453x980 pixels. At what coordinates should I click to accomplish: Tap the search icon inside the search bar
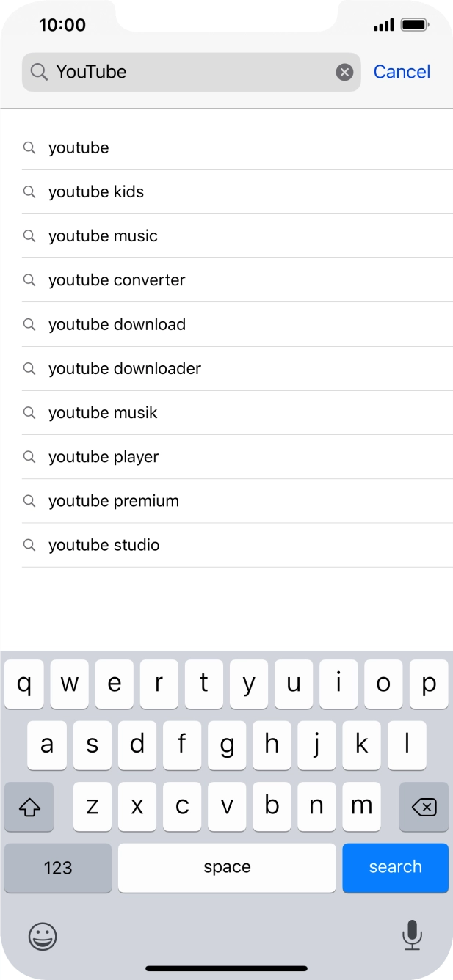38,71
